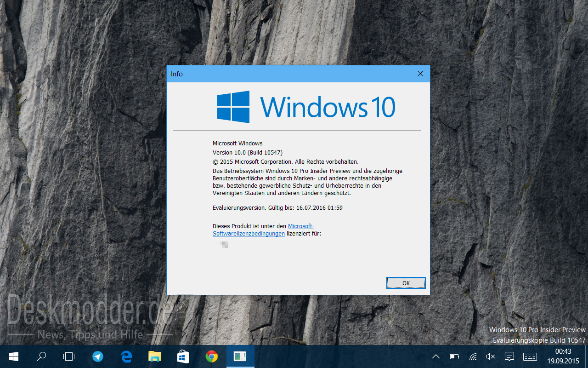Click the Windows 10 logo image
588x368 pixels.
(x=306, y=107)
